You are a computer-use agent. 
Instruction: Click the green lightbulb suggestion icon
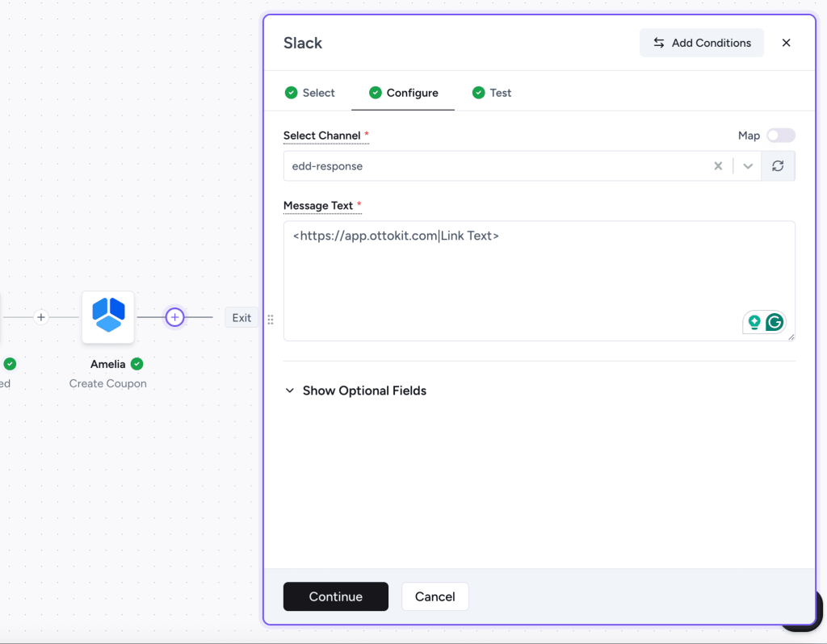coord(754,322)
